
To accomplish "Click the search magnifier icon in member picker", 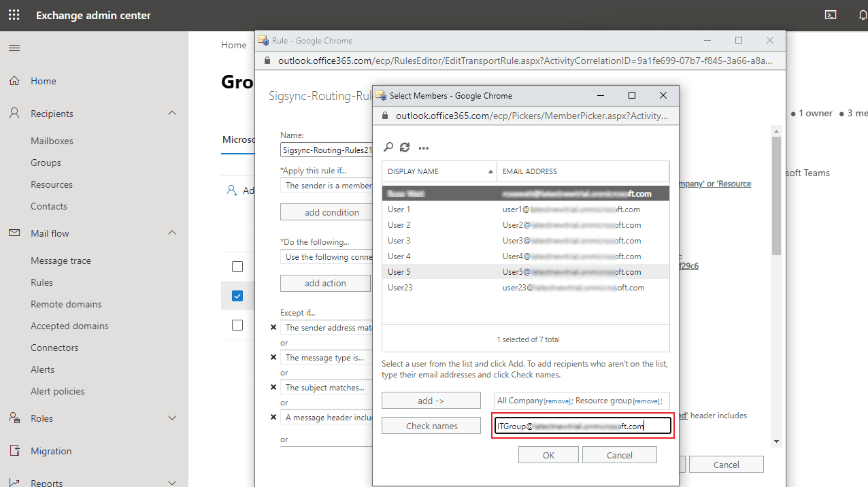I will click(x=388, y=148).
